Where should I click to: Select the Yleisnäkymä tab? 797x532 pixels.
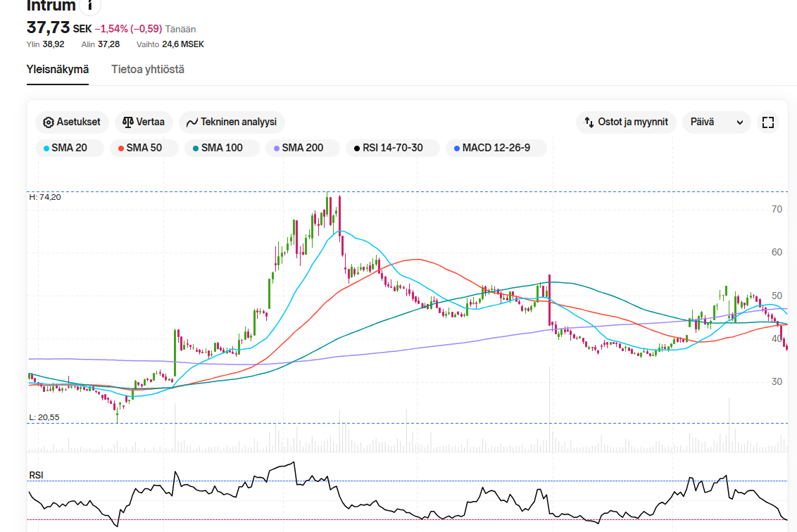tap(58, 70)
